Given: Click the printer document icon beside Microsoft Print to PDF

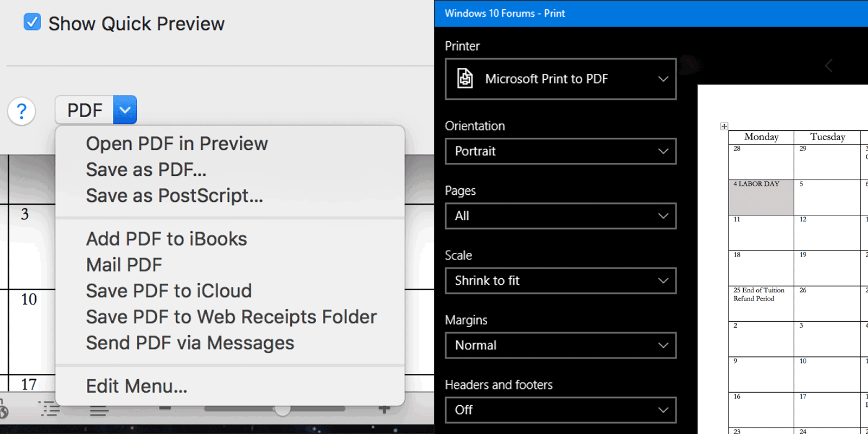Looking at the screenshot, I should pyautogui.click(x=465, y=79).
